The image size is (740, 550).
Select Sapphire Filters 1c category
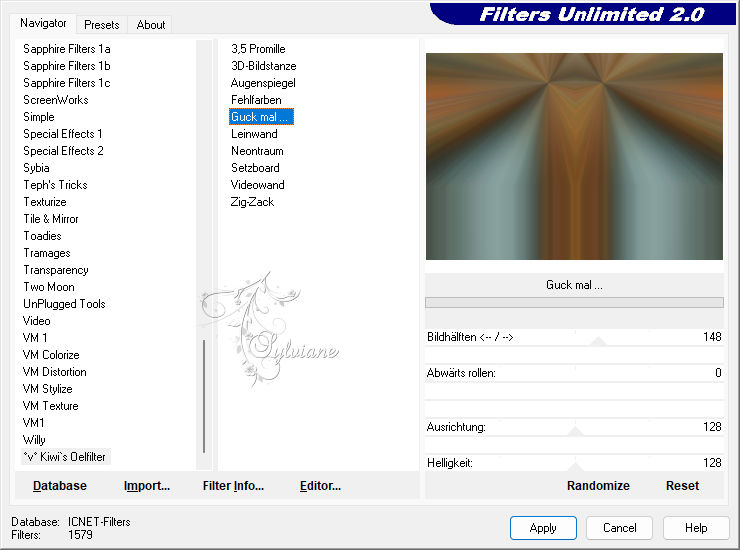[67, 83]
